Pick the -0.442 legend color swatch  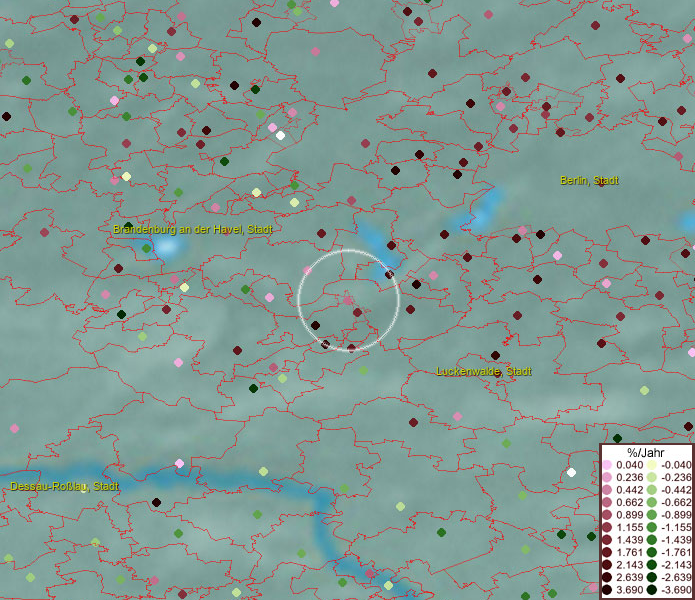(x=652, y=490)
